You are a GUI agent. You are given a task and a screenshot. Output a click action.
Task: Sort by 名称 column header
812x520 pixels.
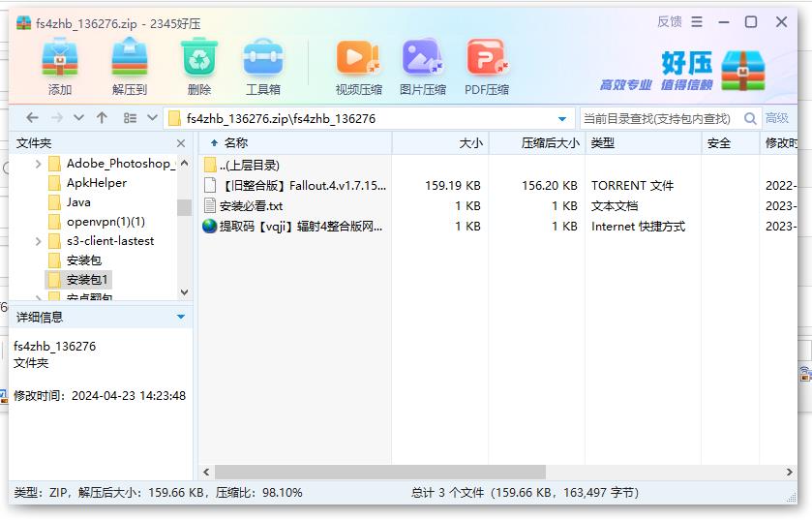(x=295, y=143)
